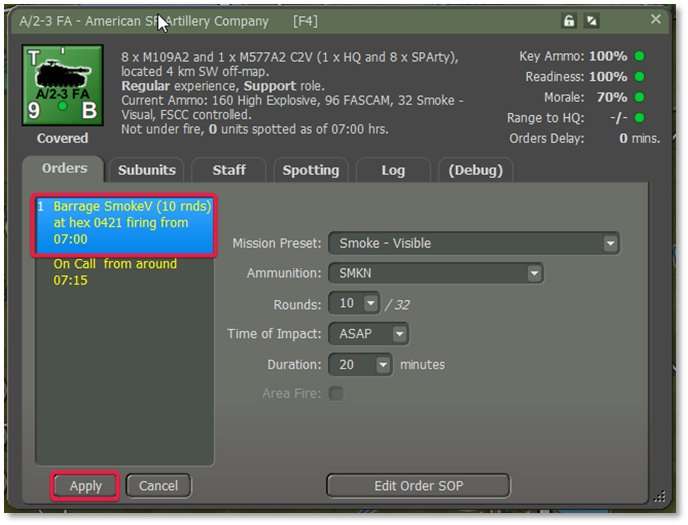Click the Readiness green status light

point(638,77)
